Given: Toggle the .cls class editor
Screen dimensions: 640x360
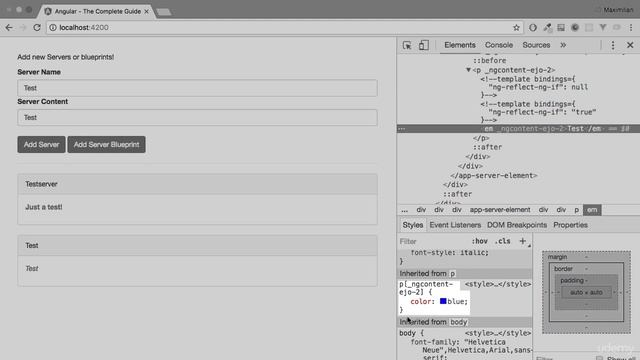Looking at the screenshot, I should tap(502, 241).
